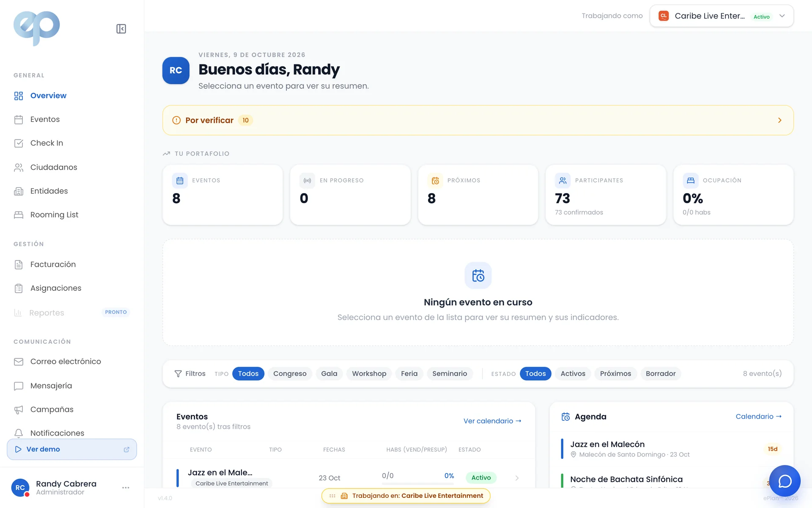Image resolution: width=812 pixels, height=508 pixels.
Task: Click the Rooming List bed icon
Action: [x=19, y=215]
